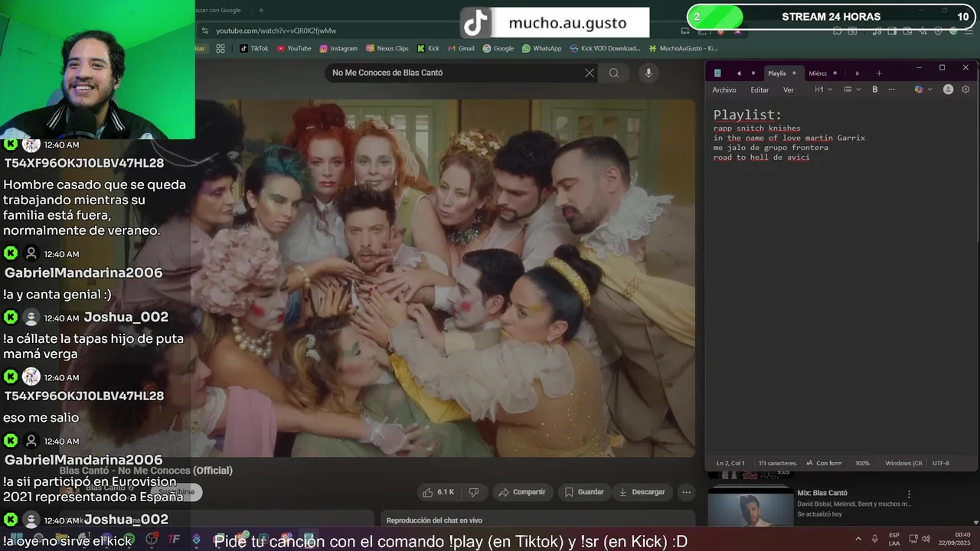This screenshot has width=980, height=551.
Task: Click the Guardar save button
Action: [583, 492]
